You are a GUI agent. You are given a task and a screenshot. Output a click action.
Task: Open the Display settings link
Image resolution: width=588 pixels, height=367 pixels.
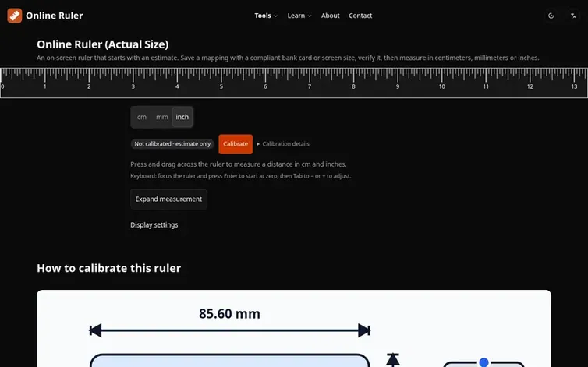(x=154, y=225)
